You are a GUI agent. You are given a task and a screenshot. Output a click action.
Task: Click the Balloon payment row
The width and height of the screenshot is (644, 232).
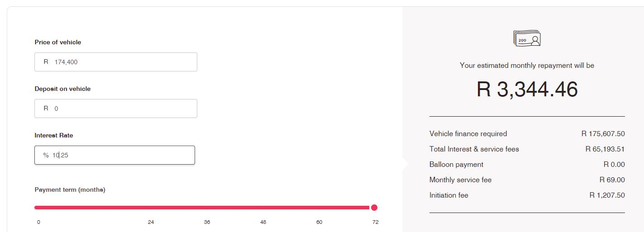tap(527, 165)
